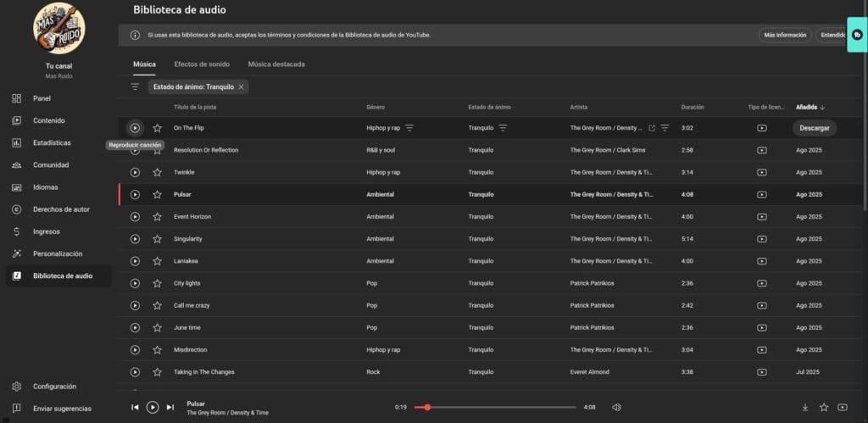Open Personalización in the sidebar
The image size is (868, 423).
[x=58, y=253]
